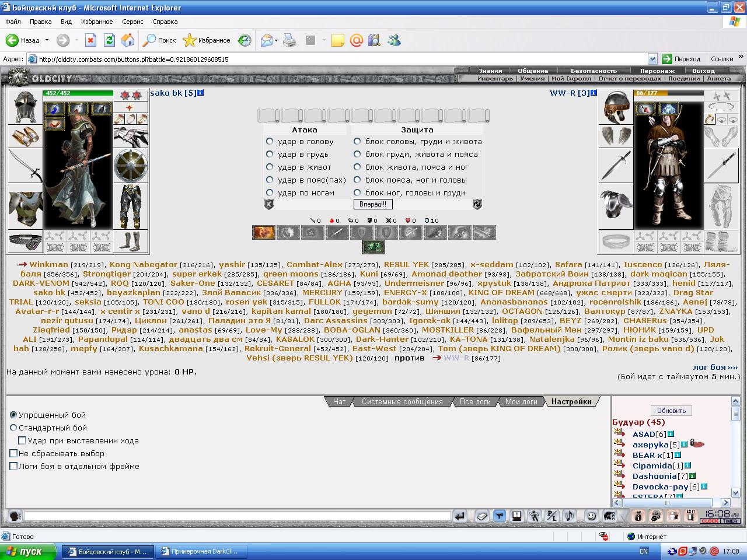Click the 'Обновить' button

tap(671, 410)
